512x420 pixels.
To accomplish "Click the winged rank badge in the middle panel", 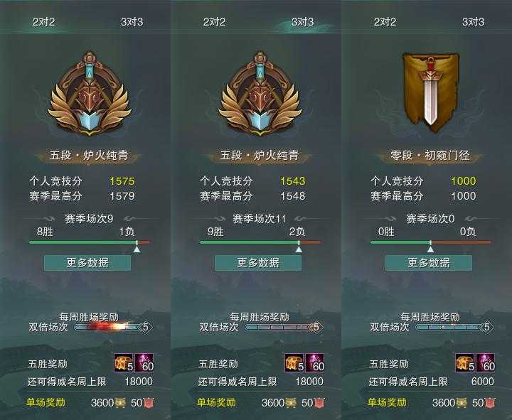I will pos(260,93).
